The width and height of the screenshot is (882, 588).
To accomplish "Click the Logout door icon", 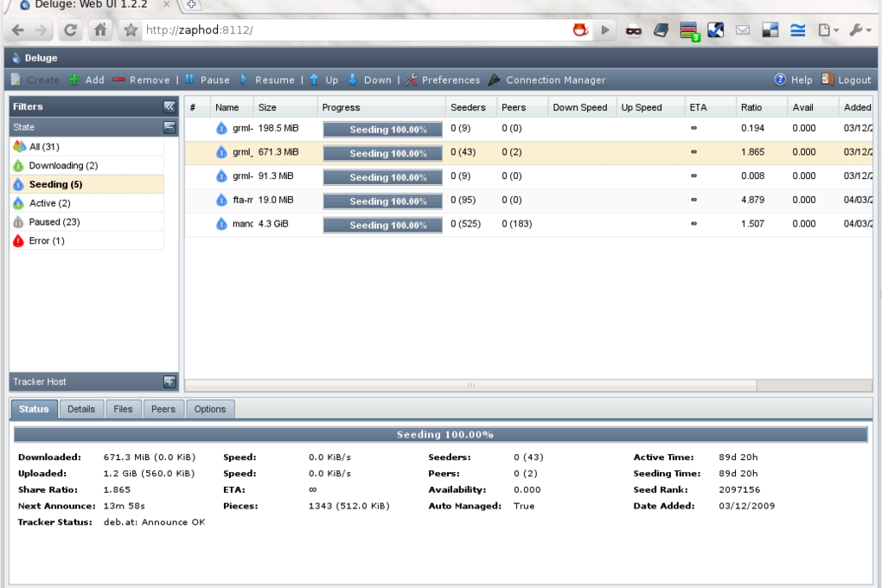I will coord(828,80).
